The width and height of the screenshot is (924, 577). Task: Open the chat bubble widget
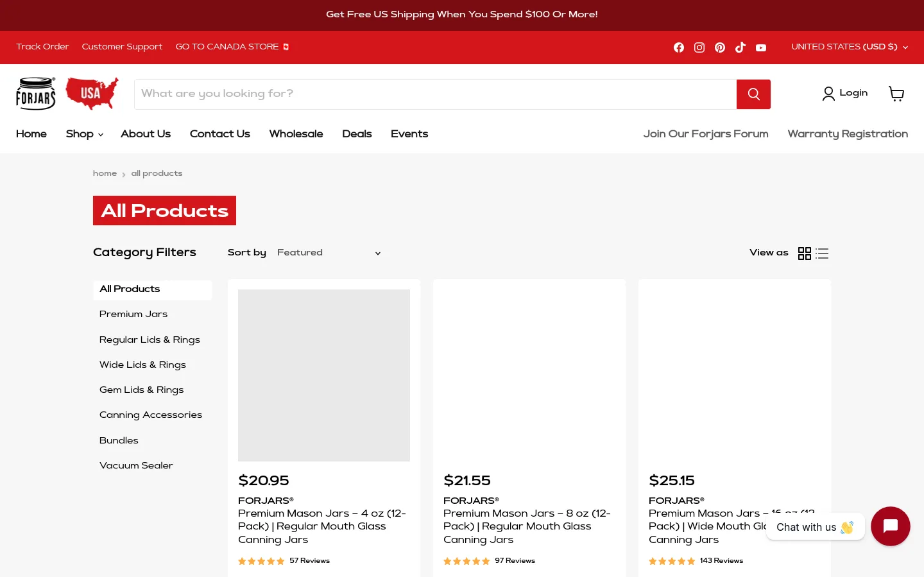coord(891,526)
